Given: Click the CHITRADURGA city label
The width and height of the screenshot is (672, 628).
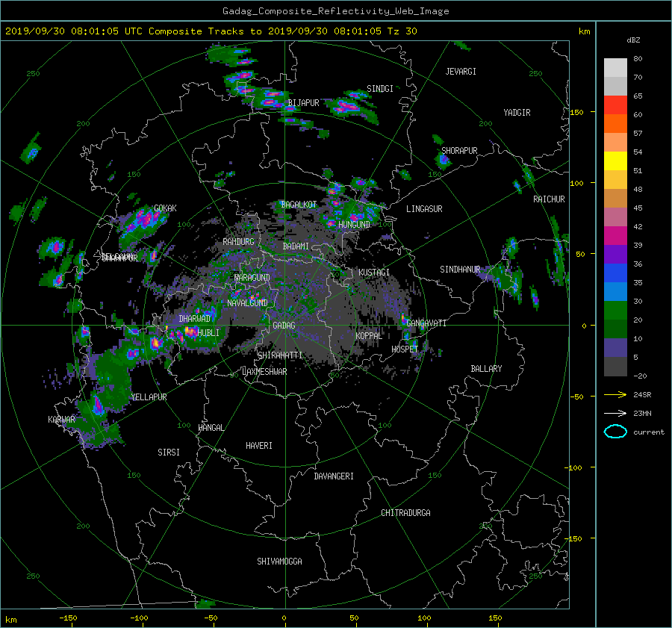Looking at the screenshot, I should 405,513.
